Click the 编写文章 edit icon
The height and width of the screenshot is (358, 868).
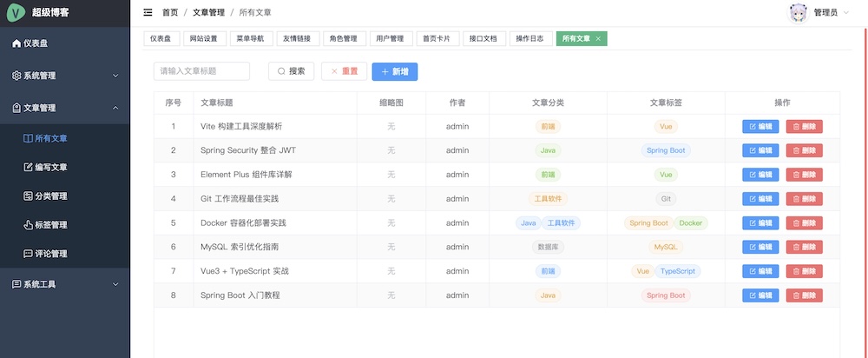29,168
